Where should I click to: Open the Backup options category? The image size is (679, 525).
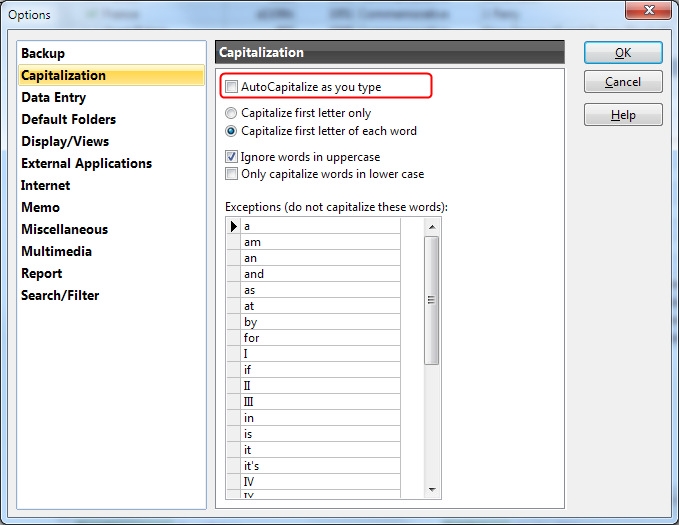pos(43,53)
